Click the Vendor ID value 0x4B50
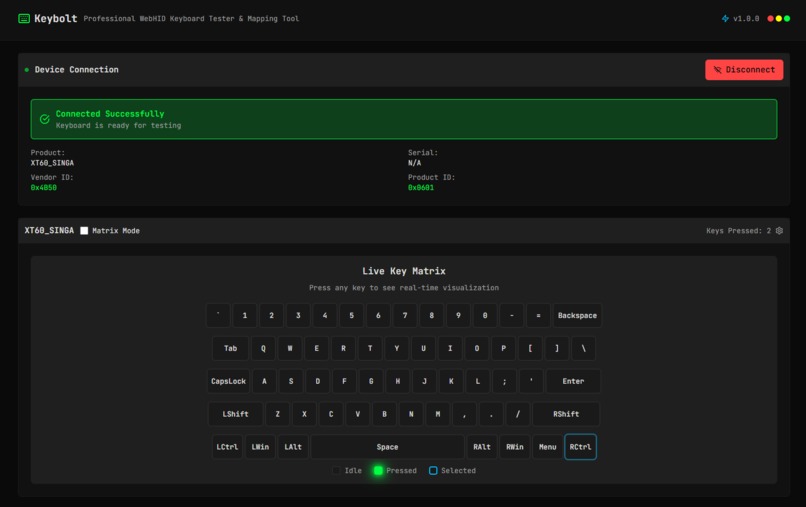Viewport: 806px width, 507px height. pos(44,188)
